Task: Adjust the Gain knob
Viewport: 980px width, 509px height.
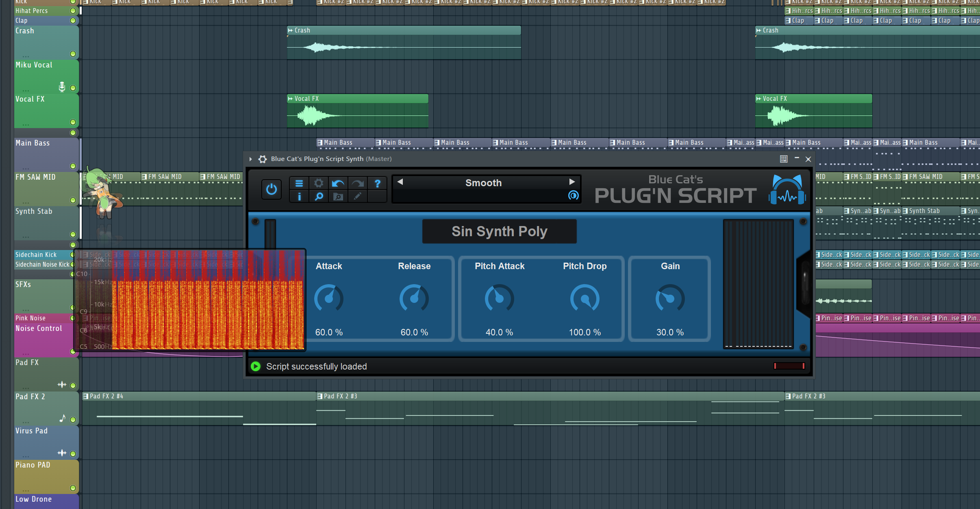Action: pos(670,299)
